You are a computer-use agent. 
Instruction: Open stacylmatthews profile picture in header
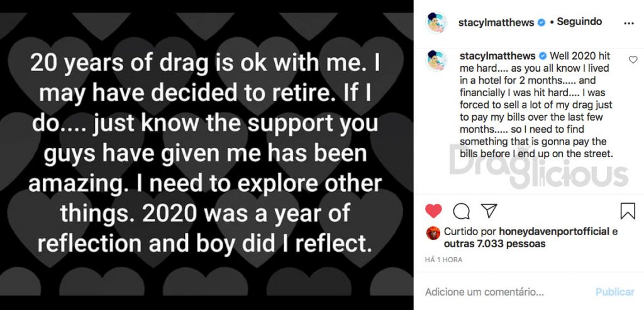[436, 23]
